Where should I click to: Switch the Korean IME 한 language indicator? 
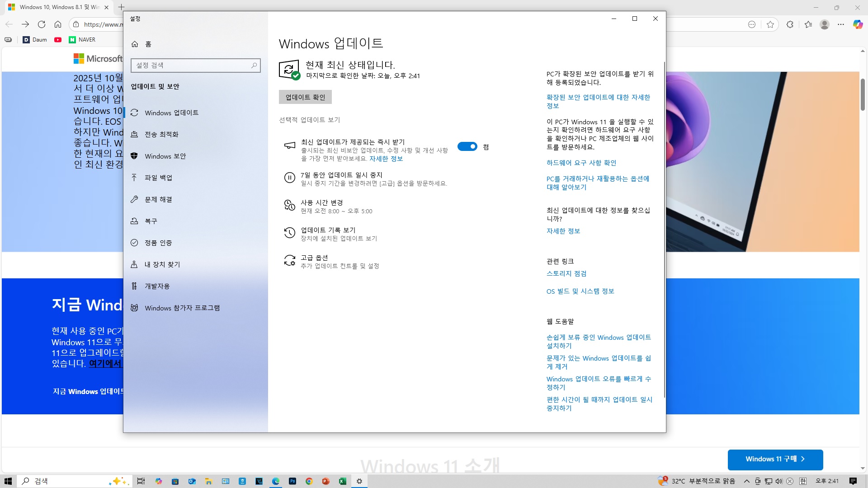[803, 481]
